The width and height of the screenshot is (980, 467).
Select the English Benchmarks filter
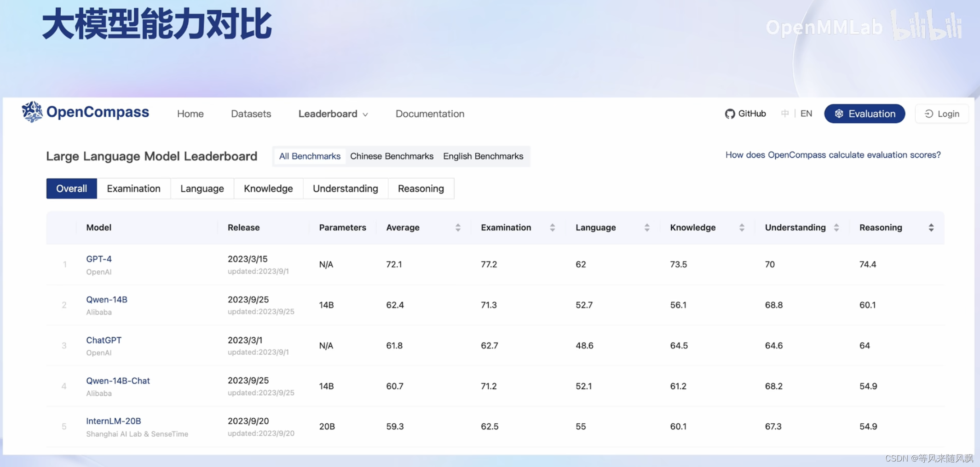click(x=483, y=156)
